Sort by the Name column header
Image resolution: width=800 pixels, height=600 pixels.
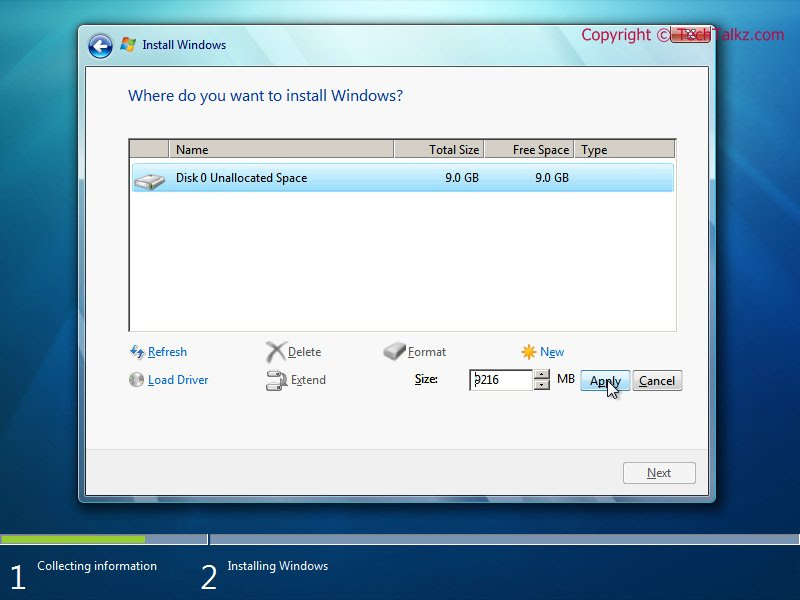click(x=281, y=149)
